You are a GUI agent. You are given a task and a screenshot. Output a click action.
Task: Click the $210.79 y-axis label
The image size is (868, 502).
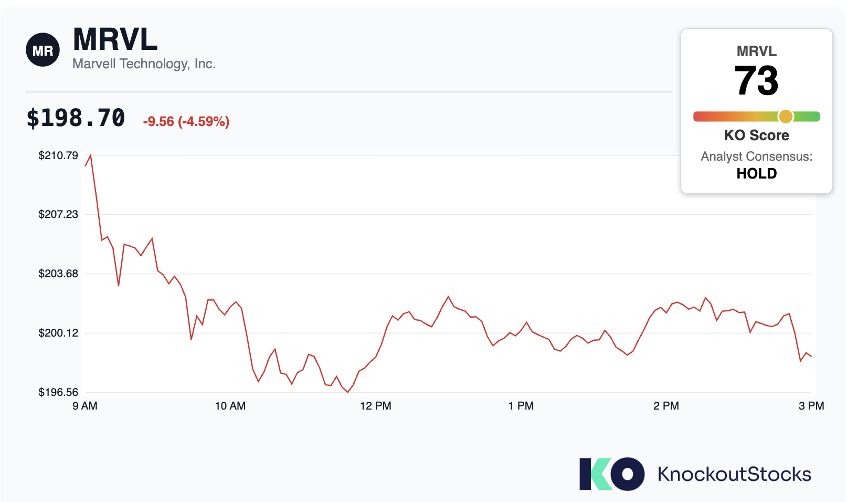point(58,155)
